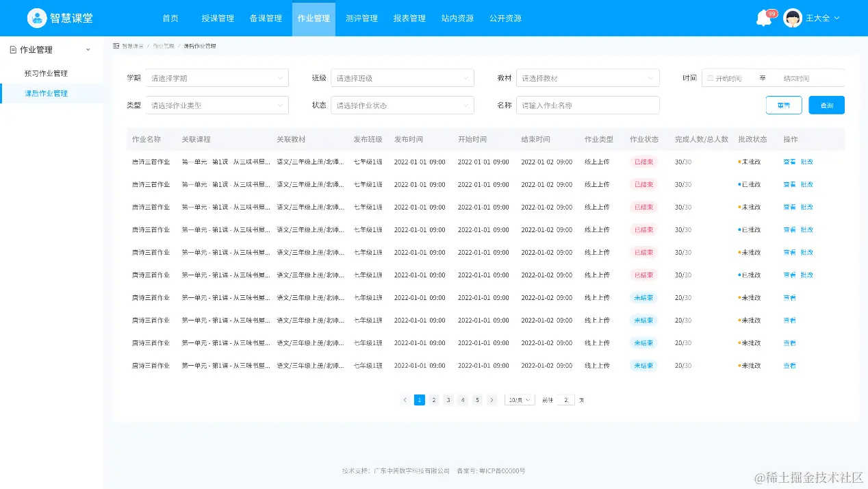868x489 pixels.
Task: Click the previous page arrow in pagination
Action: (405, 399)
